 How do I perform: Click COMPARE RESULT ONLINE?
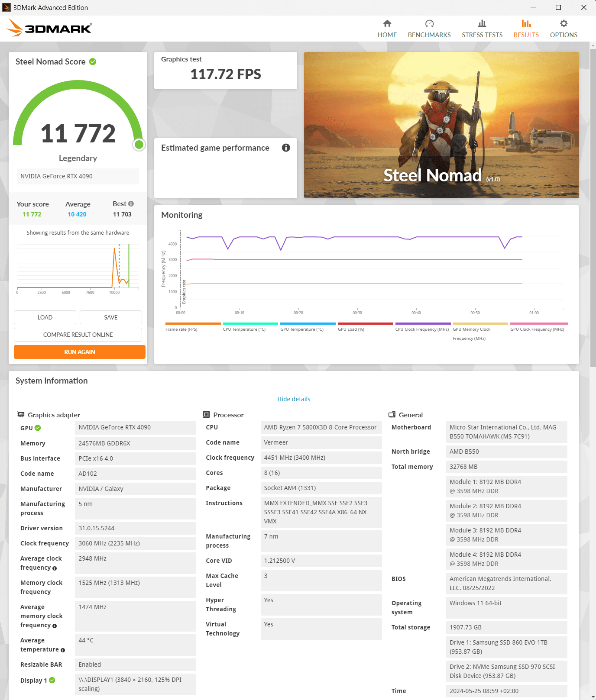point(78,335)
